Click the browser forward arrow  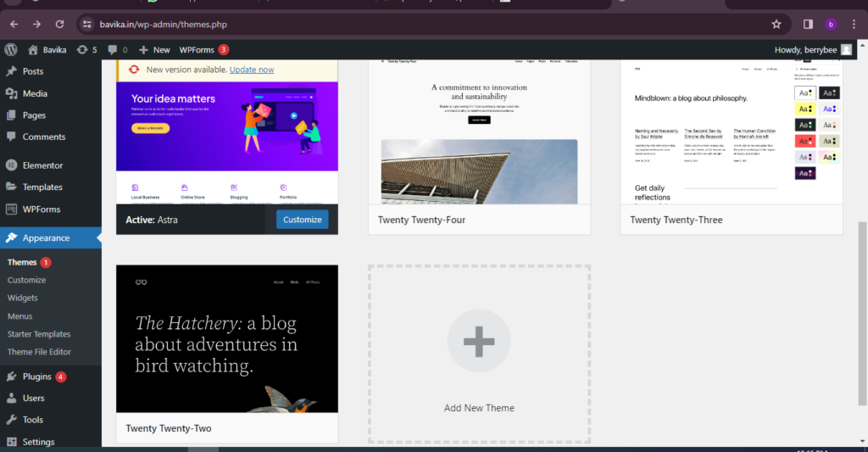(36, 25)
